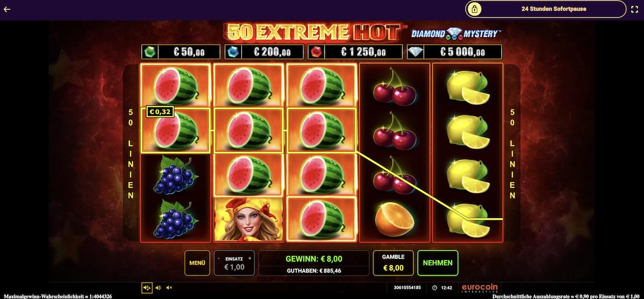Open the MENÜ button
The width and height of the screenshot is (644, 299).
(x=197, y=263)
